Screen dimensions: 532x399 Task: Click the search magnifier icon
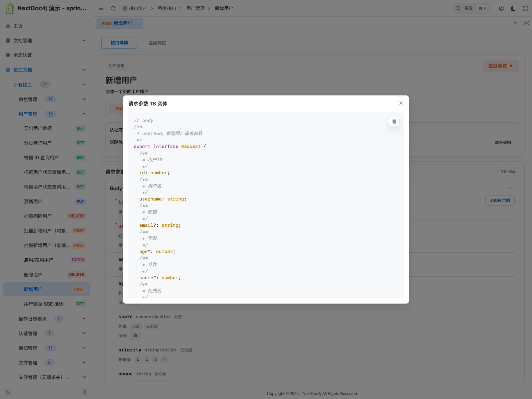(458, 8)
